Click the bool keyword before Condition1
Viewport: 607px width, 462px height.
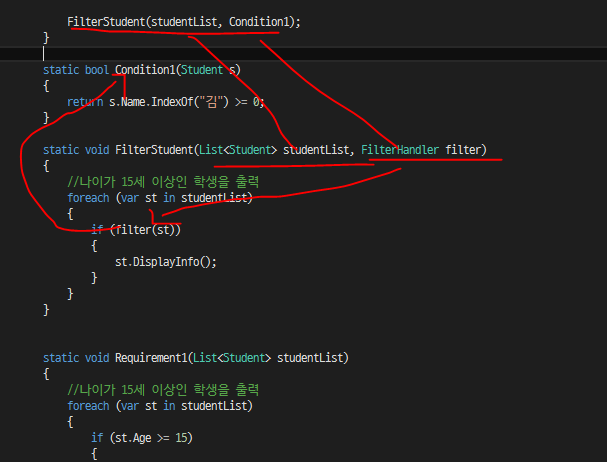tap(97, 70)
